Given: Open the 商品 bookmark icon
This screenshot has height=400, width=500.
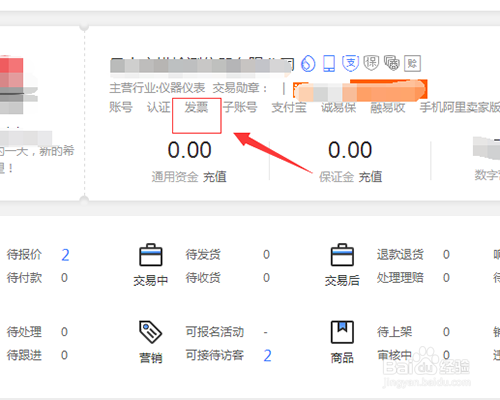Looking at the screenshot, I should tap(342, 332).
